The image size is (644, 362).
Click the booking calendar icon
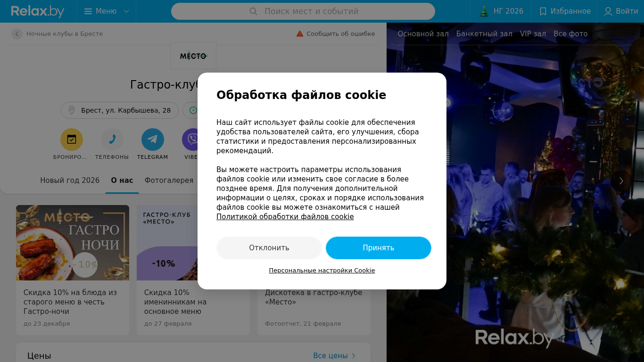72,140
